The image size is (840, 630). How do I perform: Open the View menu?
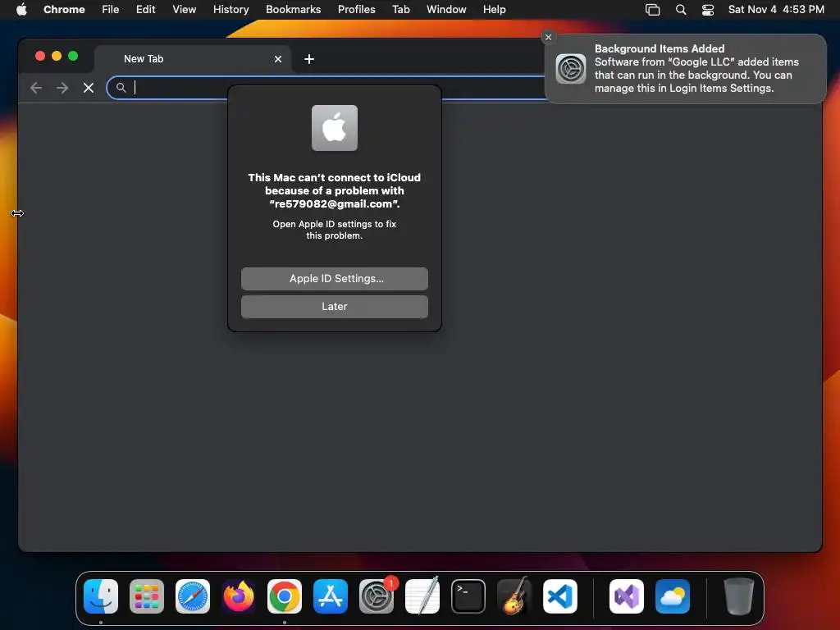(x=185, y=9)
